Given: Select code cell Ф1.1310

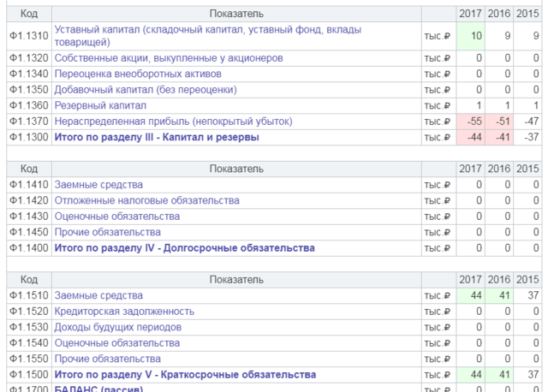Looking at the screenshot, I should (29, 36).
